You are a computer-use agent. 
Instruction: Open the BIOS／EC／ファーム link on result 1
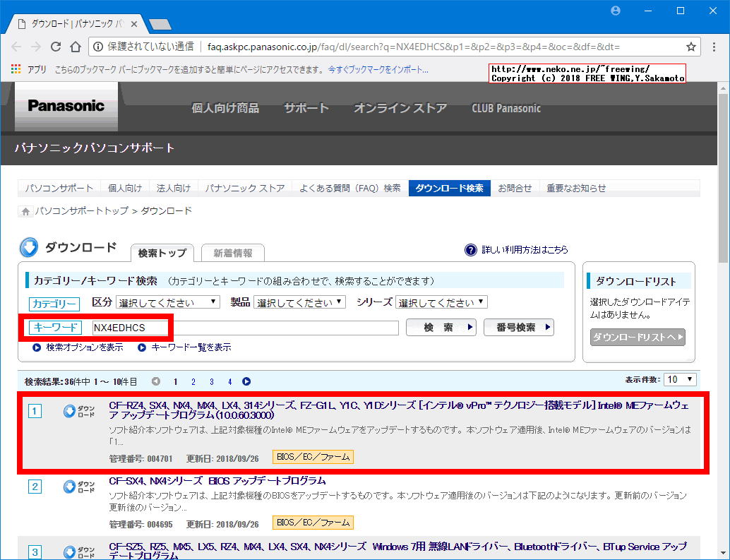click(x=313, y=457)
